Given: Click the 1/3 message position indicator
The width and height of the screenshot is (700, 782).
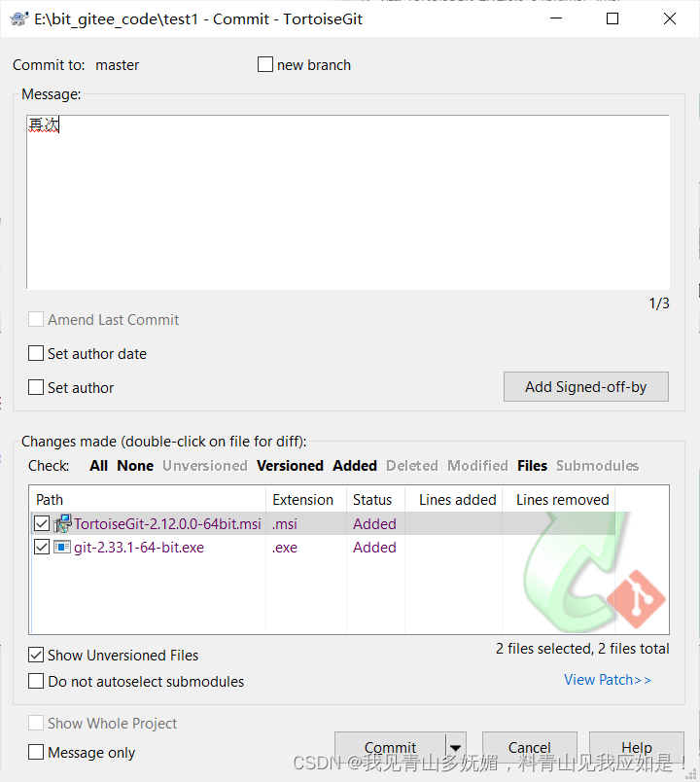Looking at the screenshot, I should click(659, 303).
